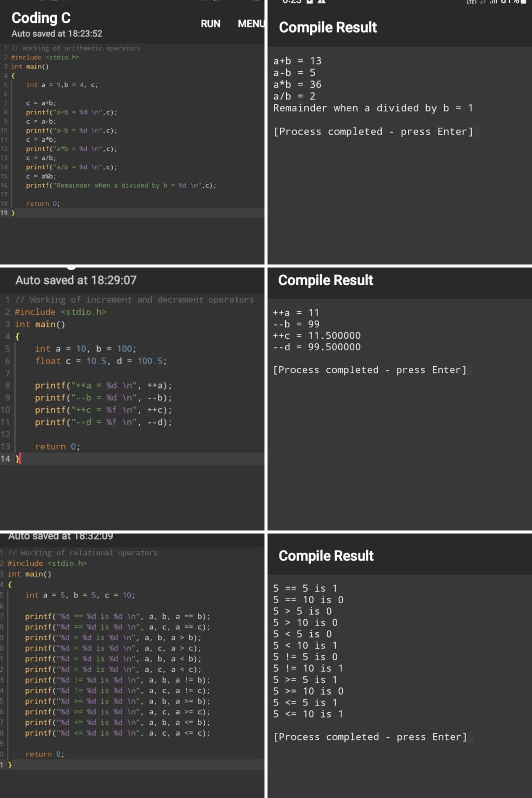Tap the Auto saved at 18:29:07 label
The width and height of the screenshot is (532, 798).
point(76,281)
